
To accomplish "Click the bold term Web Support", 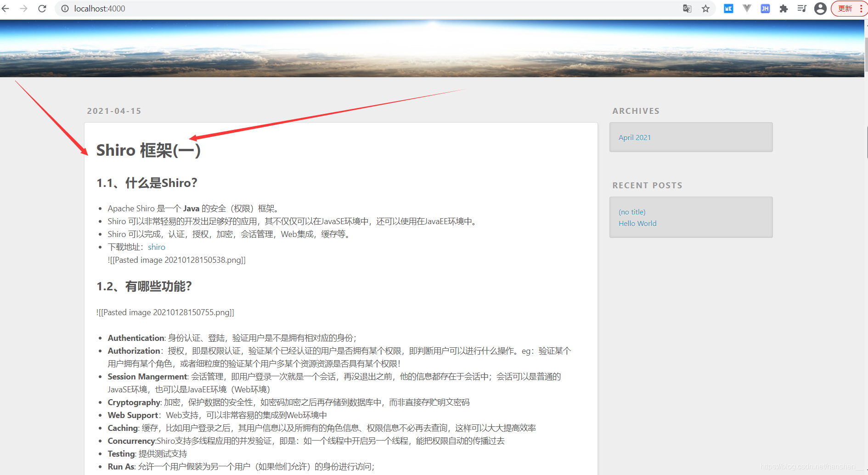I will pos(133,415).
